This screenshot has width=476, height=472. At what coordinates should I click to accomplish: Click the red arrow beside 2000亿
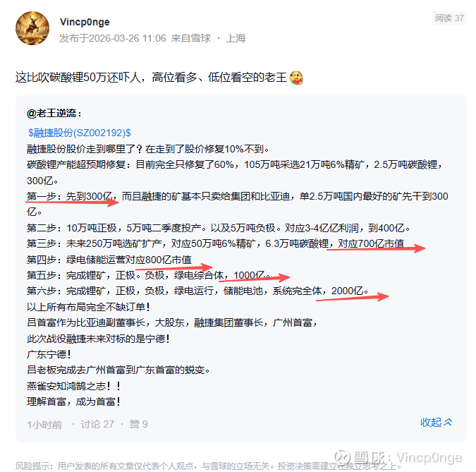[352, 297]
